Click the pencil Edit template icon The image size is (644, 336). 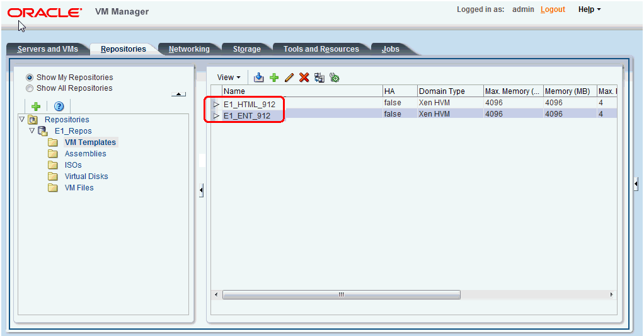click(289, 77)
